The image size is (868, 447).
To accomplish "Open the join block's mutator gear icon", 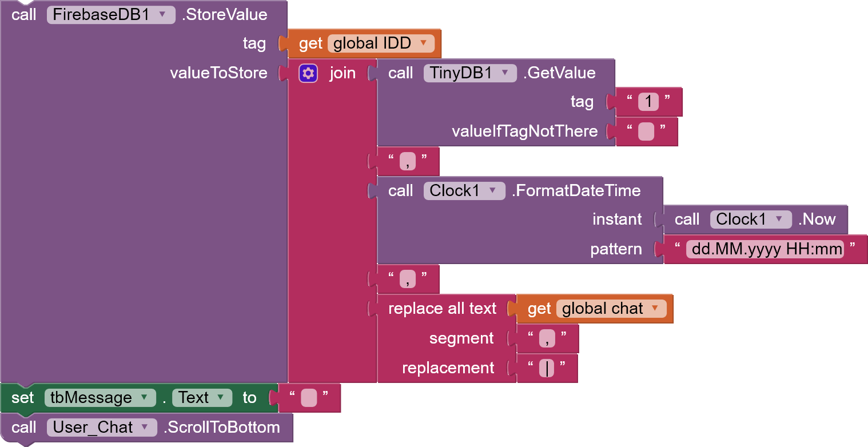I will (x=308, y=73).
